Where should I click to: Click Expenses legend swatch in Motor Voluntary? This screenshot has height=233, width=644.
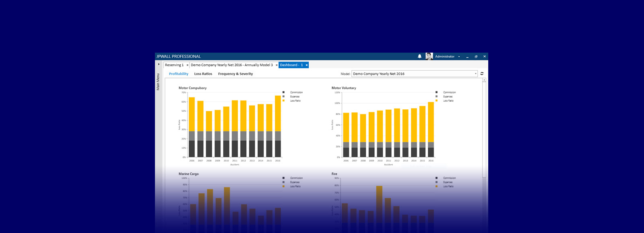(437, 96)
